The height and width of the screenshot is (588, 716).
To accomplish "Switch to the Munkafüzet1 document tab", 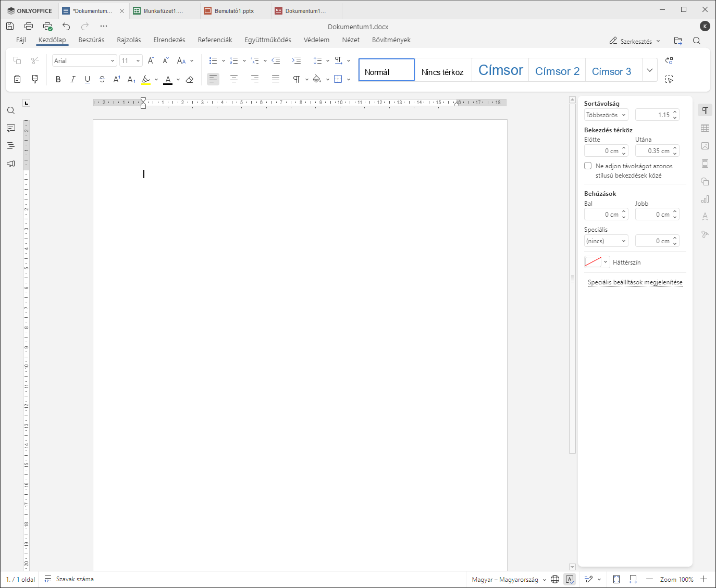I will [164, 10].
